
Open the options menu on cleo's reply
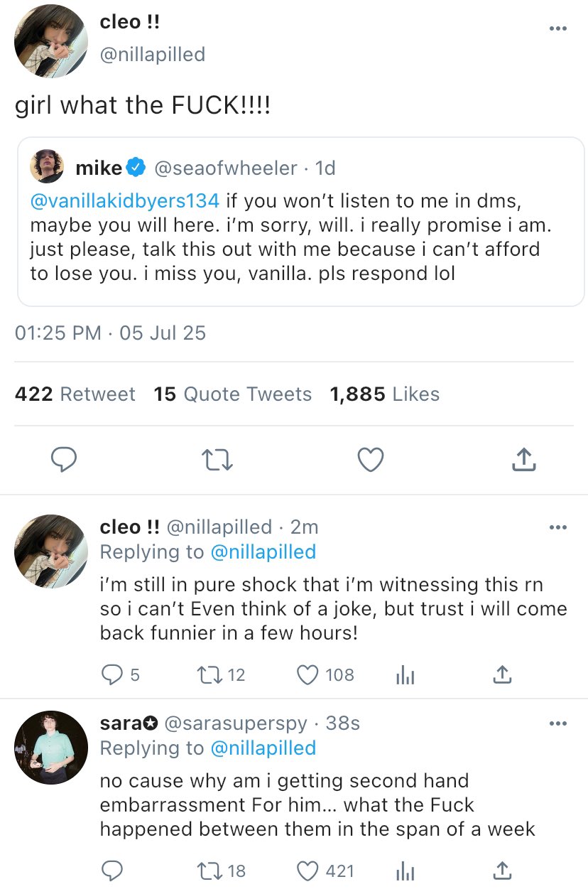tap(558, 527)
